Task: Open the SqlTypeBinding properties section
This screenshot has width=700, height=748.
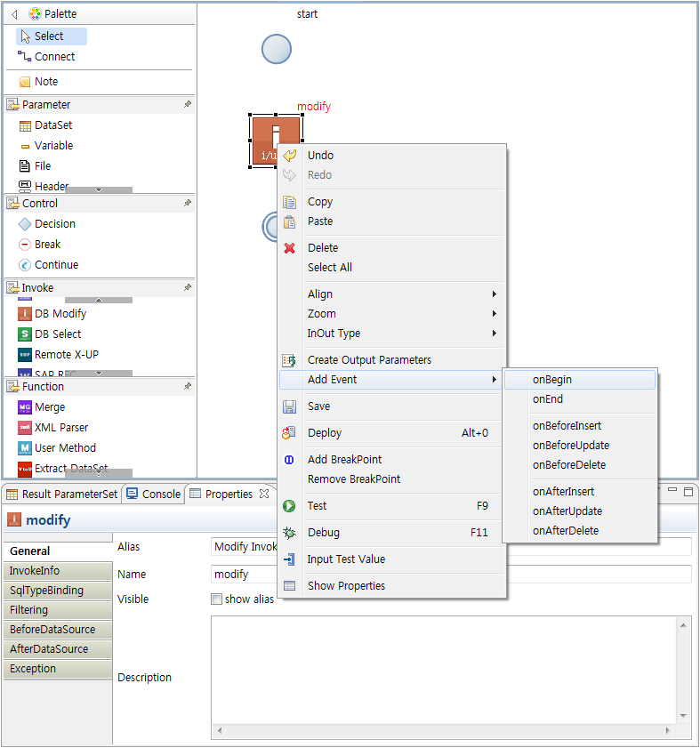Action: (46, 591)
